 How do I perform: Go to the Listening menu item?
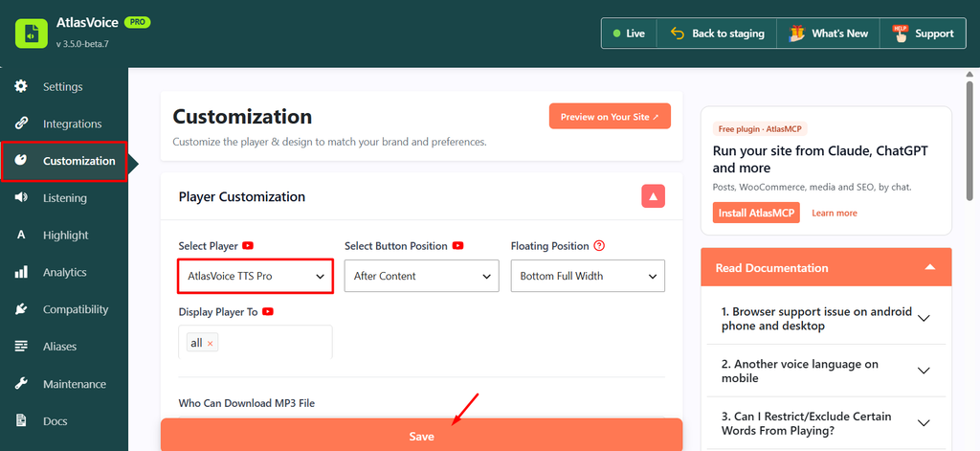(x=64, y=197)
